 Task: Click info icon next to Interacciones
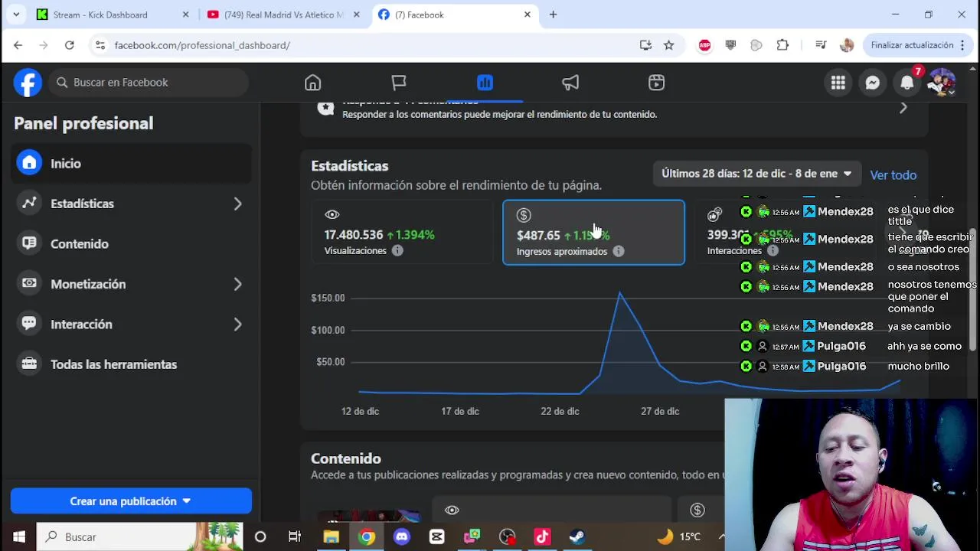point(773,250)
